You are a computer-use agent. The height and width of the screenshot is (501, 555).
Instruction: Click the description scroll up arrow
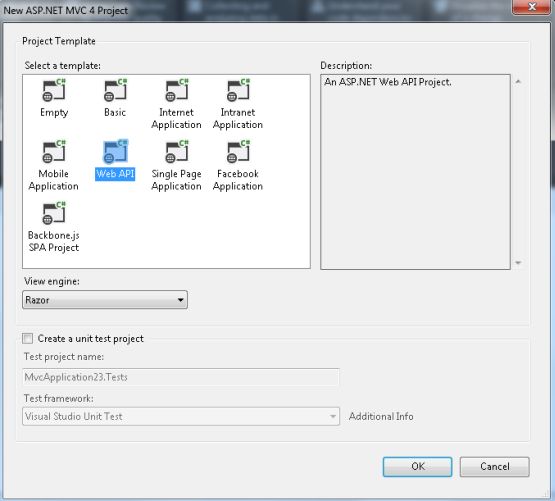point(518,82)
